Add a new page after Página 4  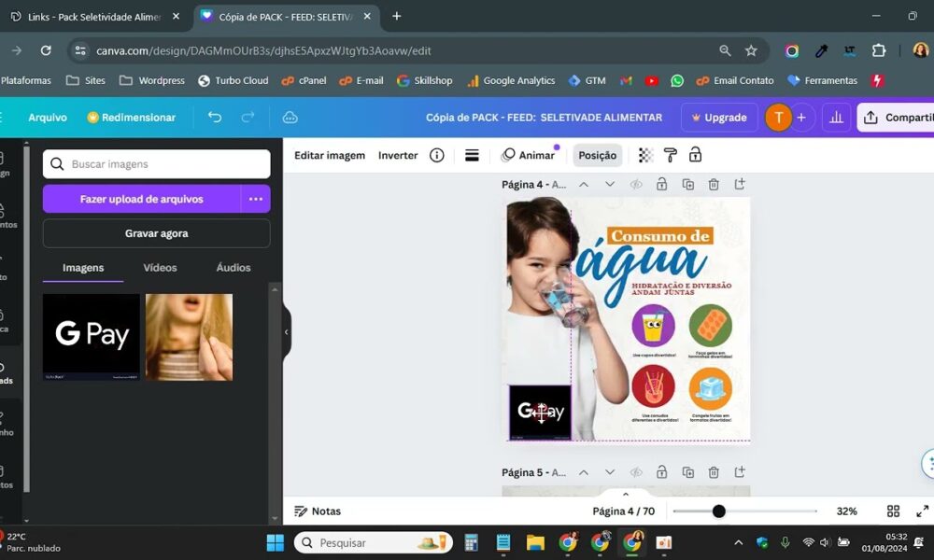coord(740,184)
